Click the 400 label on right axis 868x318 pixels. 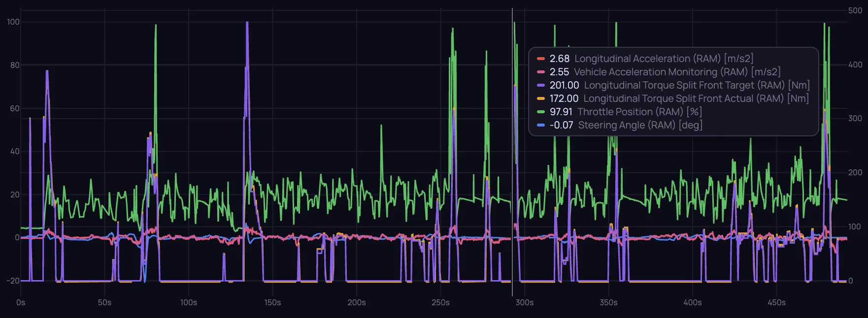855,64
